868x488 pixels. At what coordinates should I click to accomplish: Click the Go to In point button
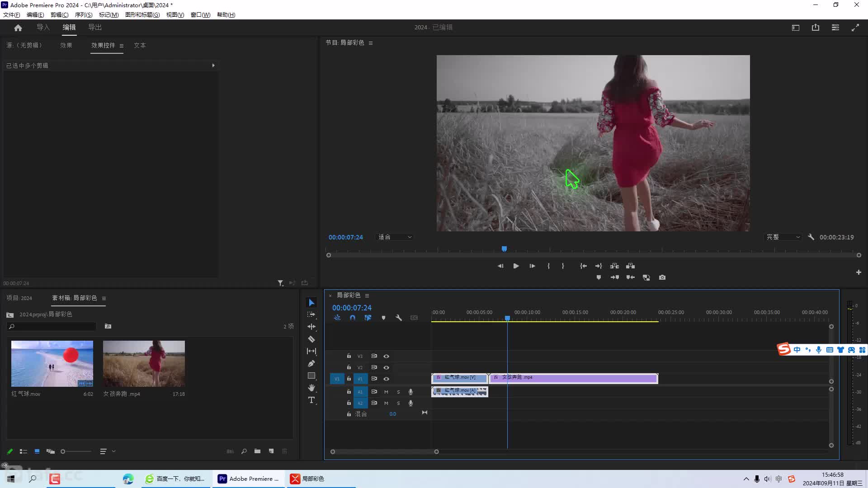(583, 266)
